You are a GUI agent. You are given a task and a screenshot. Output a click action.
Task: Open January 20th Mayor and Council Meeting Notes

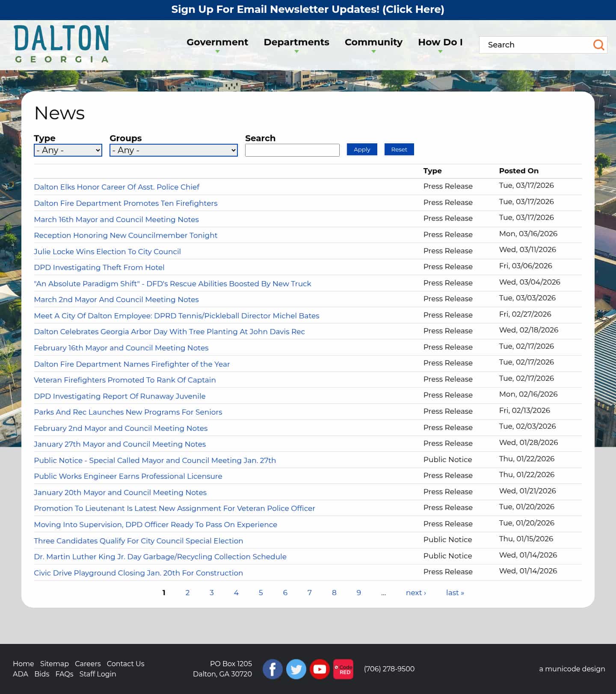tap(120, 492)
